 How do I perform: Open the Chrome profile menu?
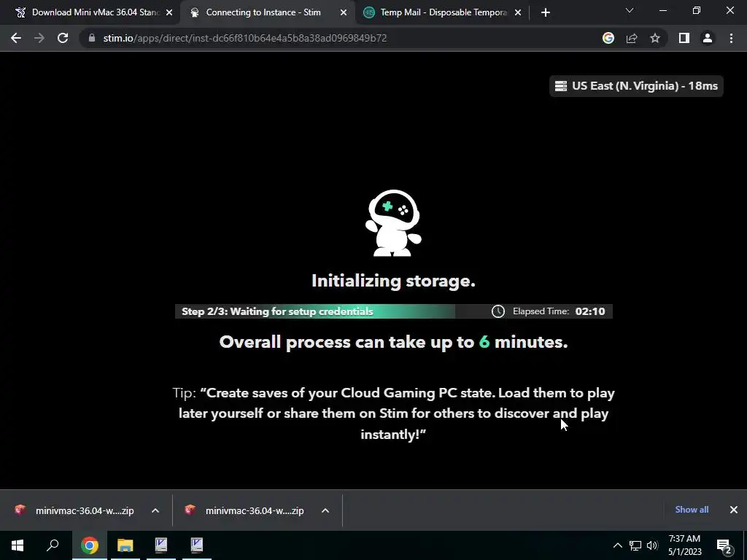pos(708,38)
